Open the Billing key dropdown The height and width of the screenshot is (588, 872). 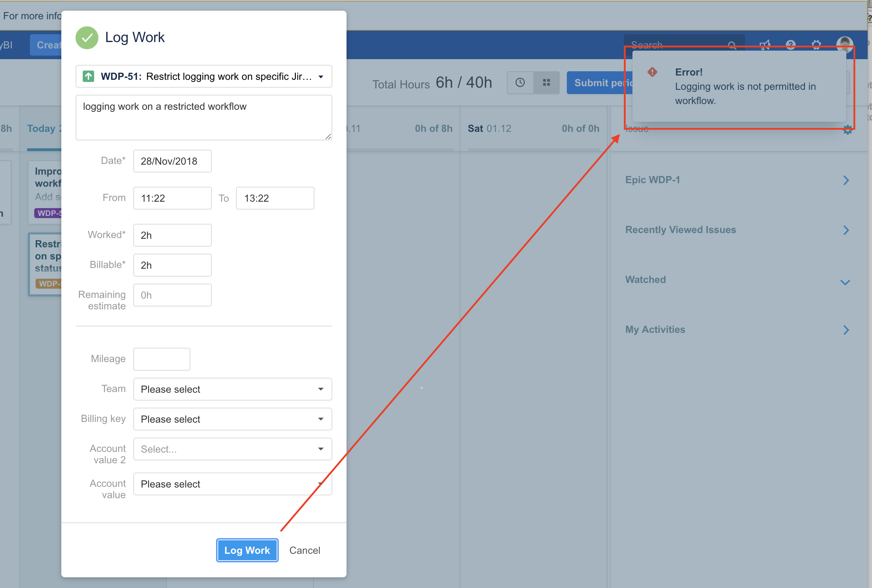(232, 419)
